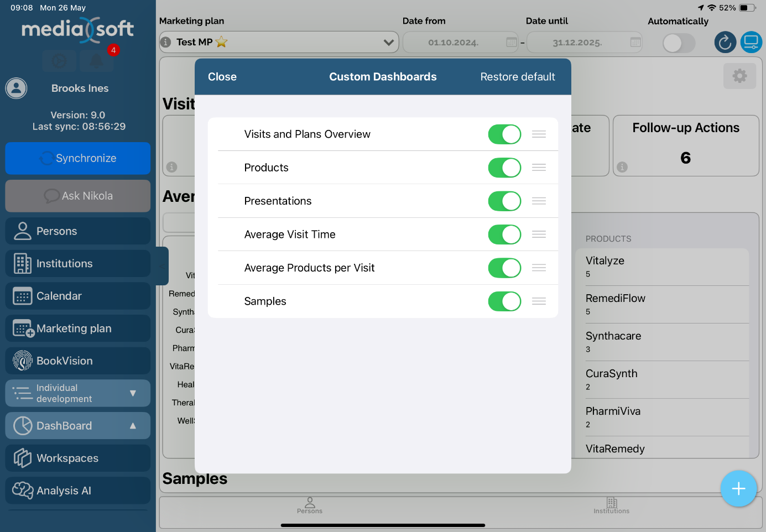
Task: Enable the Automatically toggle
Action: click(x=679, y=43)
